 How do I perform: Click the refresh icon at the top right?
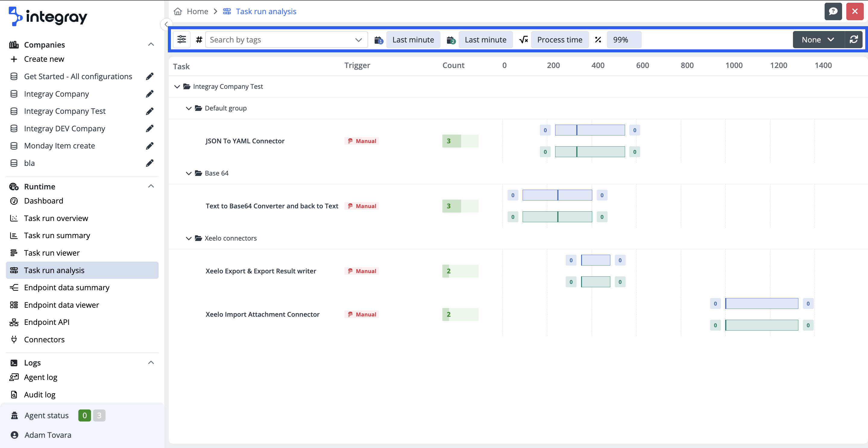[x=854, y=39]
